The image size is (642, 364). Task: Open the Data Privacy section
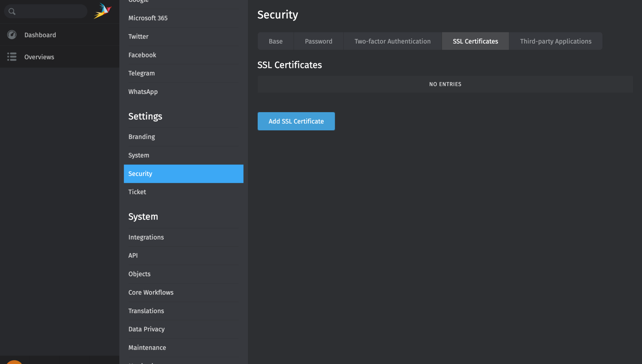(146, 329)
